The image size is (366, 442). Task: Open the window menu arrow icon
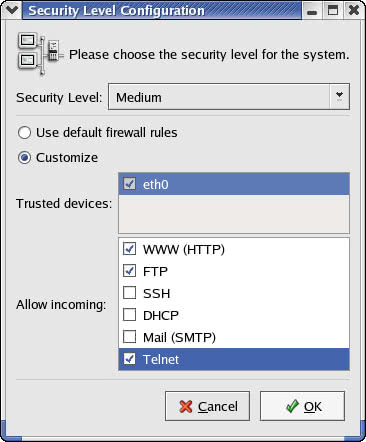pyautogui.click(x=11, y=10)
